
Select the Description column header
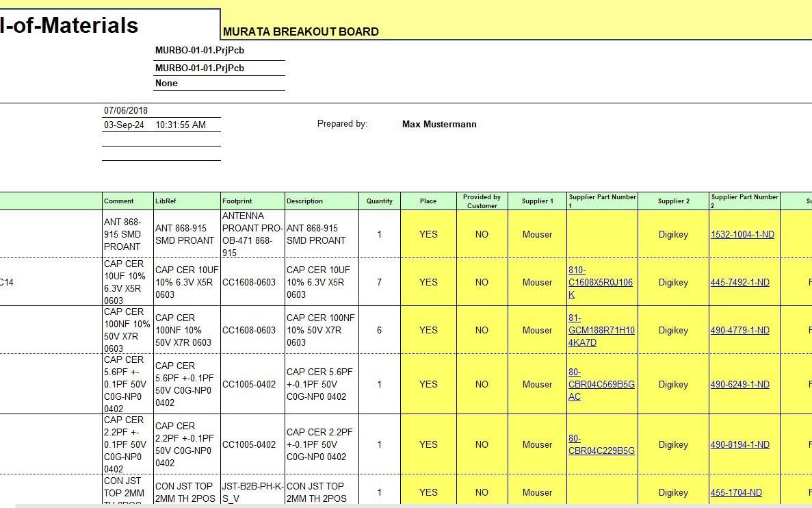pyautogui.click(x=322, y=201)
